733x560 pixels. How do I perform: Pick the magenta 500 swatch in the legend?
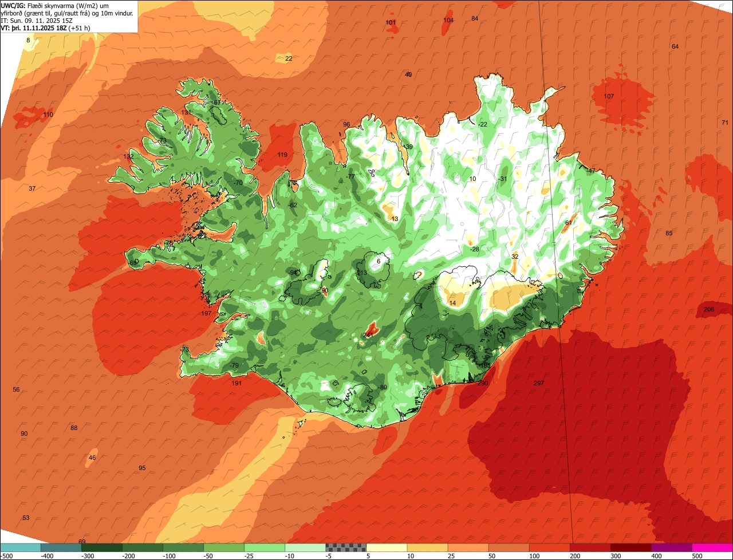click(x=712, y=547)
